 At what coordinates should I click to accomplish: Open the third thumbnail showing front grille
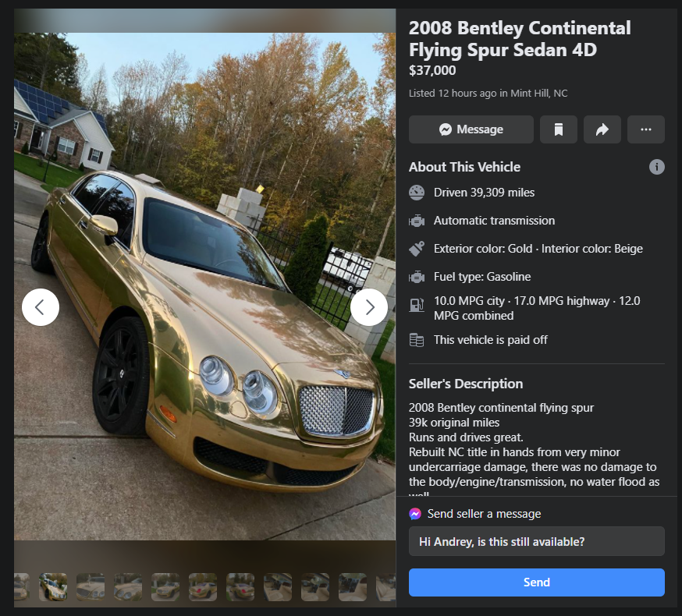[x=91, y=587]
